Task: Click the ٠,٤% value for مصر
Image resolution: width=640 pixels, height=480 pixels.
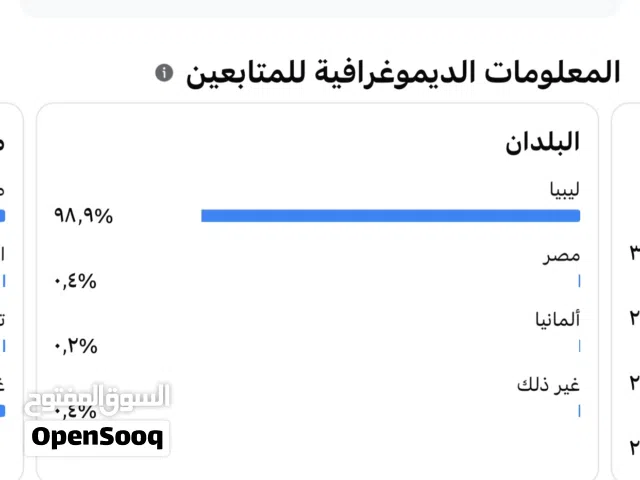Action: click(x=75, y=281)
